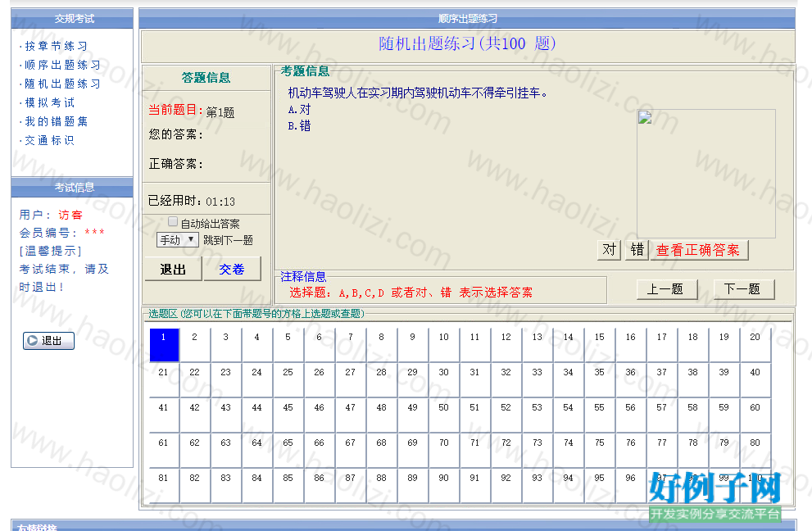Answer 对 button

click(x=609, y=250)
